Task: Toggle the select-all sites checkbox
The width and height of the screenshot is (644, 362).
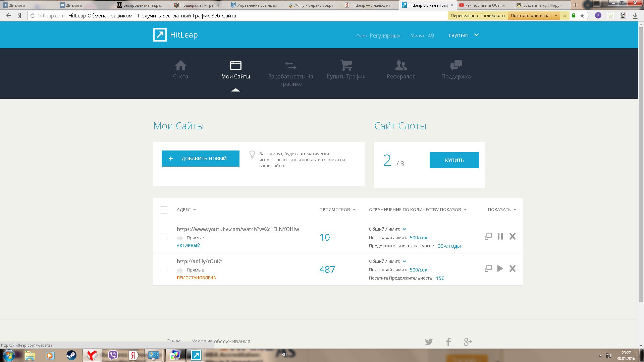Action: 164,210
